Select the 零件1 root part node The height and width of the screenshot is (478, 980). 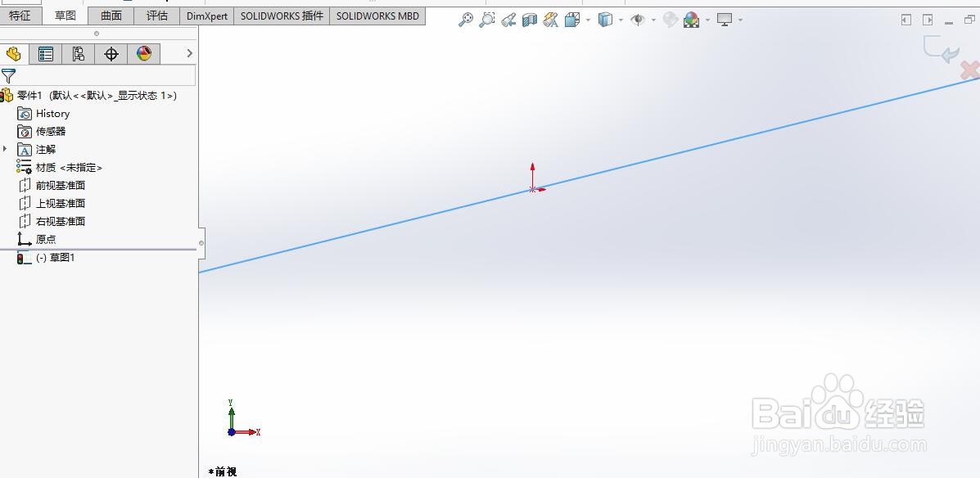tap(97, 96)
